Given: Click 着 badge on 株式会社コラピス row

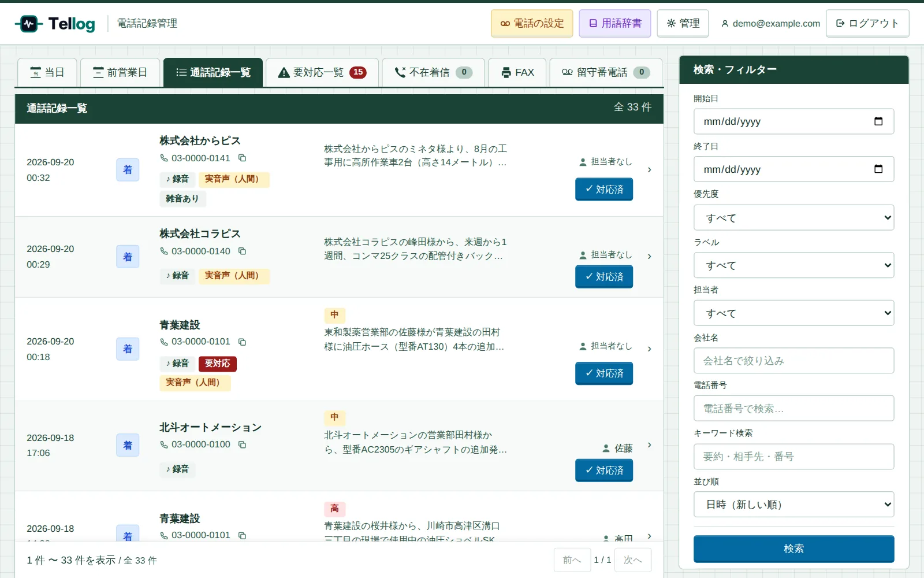Looking at the screenshot, I should click(128, 257).
